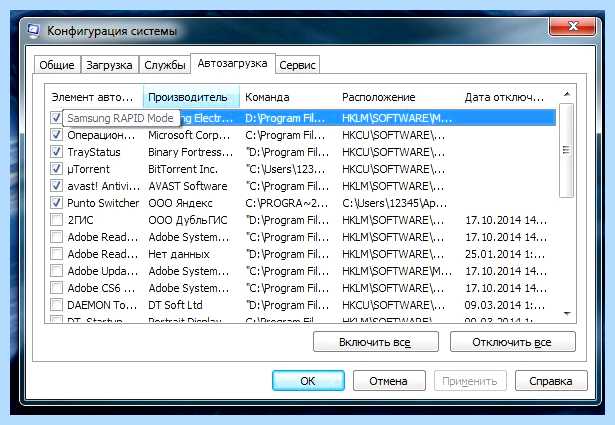This screenshot has height=425, width=615.
Task: Click the C:\PROGRA~2... command cell
Action: (x=286, y=203)
